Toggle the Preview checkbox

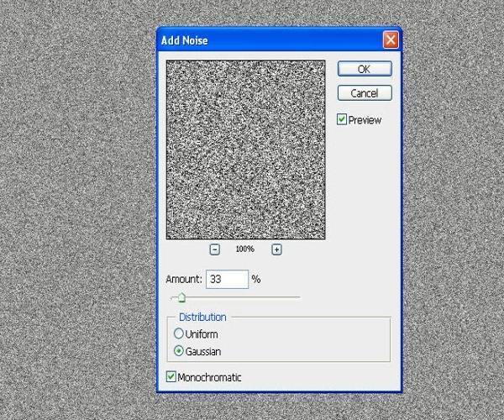click(342, 119)
